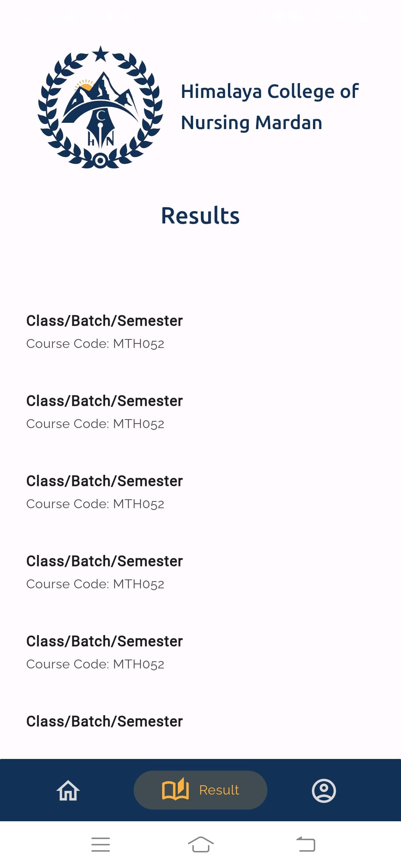Tap the first entry's Course Code MTH052 text
Image resolution: width=401 pixels, height=868 pixels.
95,344
